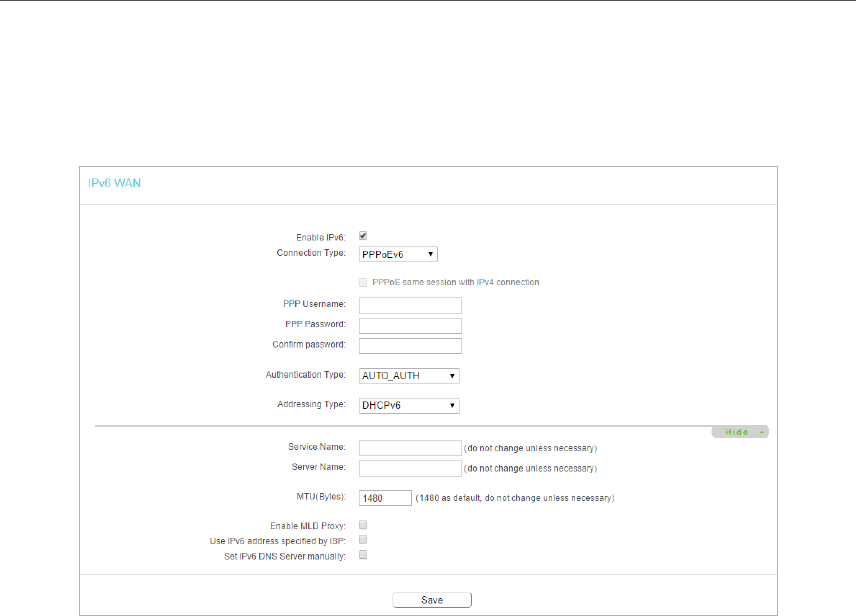The height and width of the screenshot is (616, 856).
Task: Check PPPoE same session with IPv4 connection
Action: [363, 282]
